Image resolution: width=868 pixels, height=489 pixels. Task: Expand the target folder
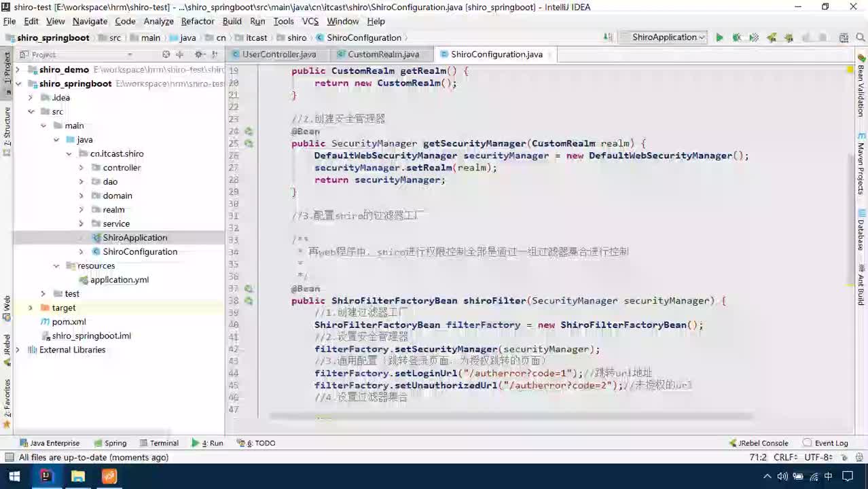pos(31,308)
